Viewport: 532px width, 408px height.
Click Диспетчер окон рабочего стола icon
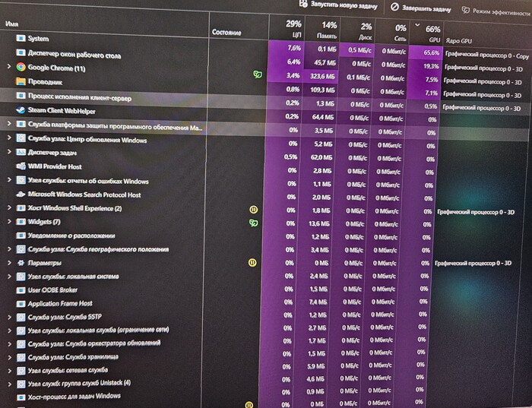click(x=21, y=52)
